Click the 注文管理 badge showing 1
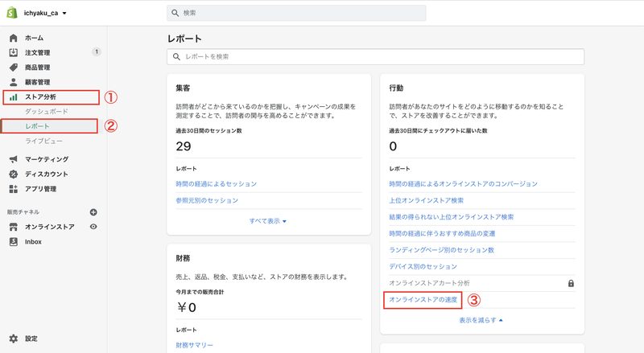The image size is (644, 353). point(96,51)
